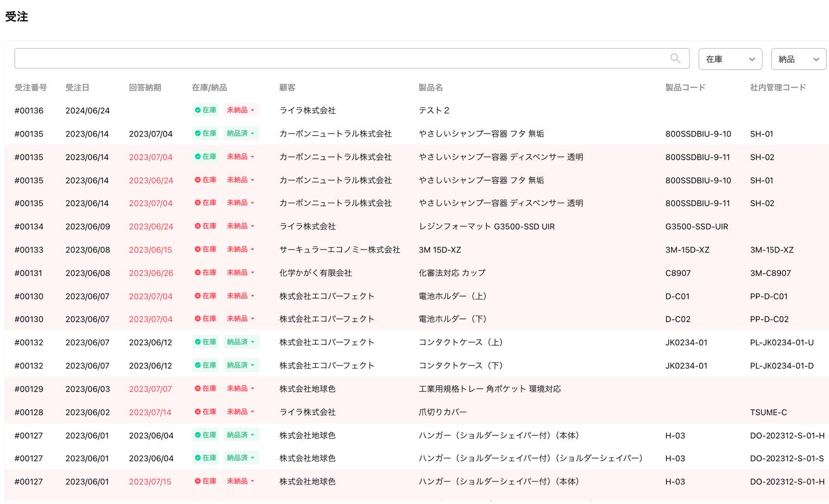
Task: Expand 未納品 status dropdown for テスト２ row
Action: pyautogui.click(x=241, y=110)
